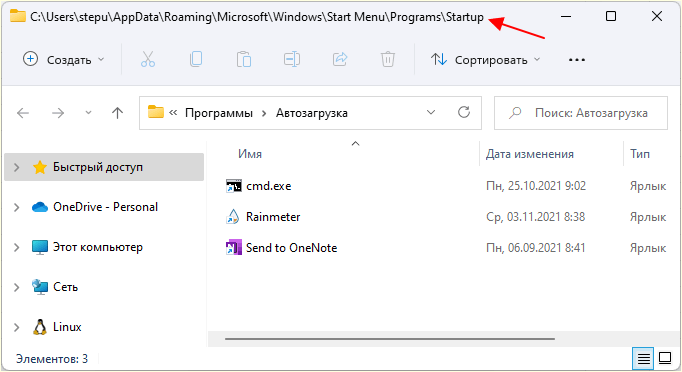Screen dimensions: 682x372
Task: Click Программы breadcrumb segment
Action: [x=219, y=113]
